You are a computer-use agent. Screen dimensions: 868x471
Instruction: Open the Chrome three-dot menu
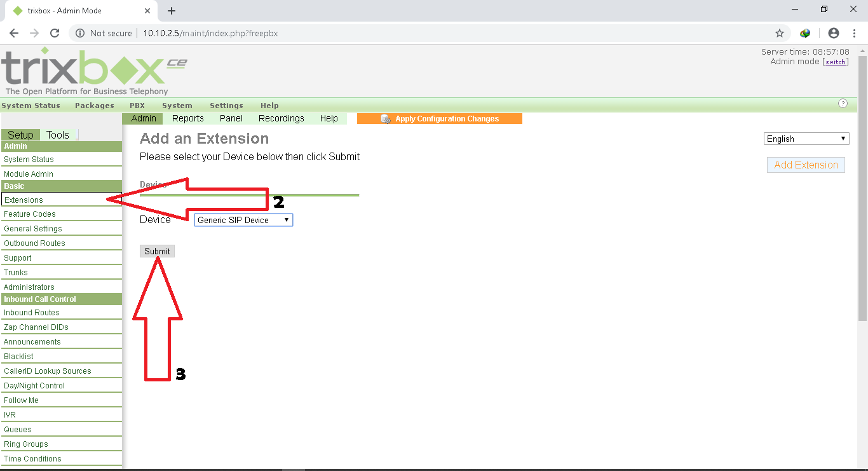click(853, 33)
